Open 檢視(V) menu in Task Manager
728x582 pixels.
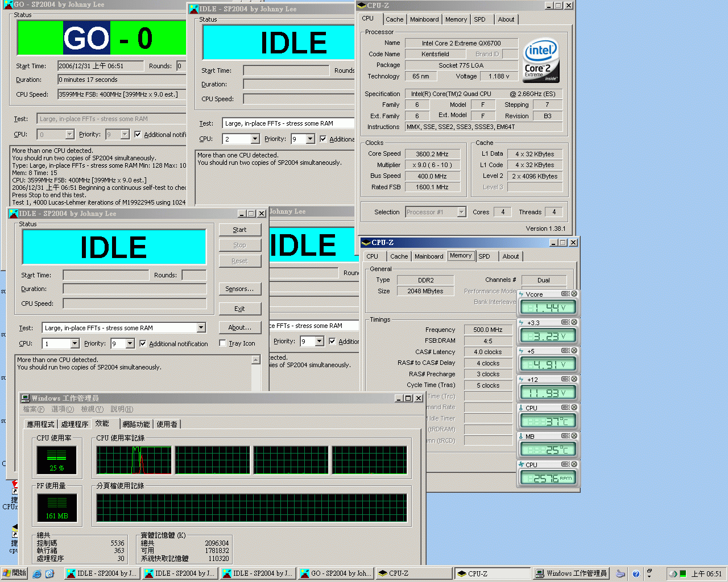point(92,409)
